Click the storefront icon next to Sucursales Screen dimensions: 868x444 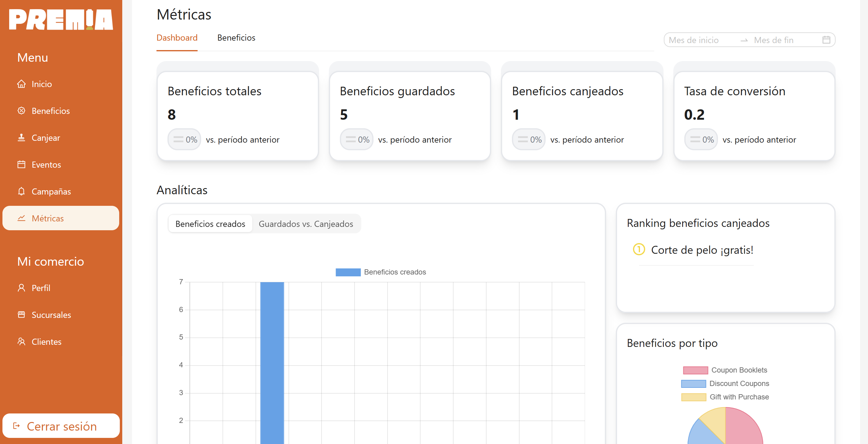click(21, 315)
